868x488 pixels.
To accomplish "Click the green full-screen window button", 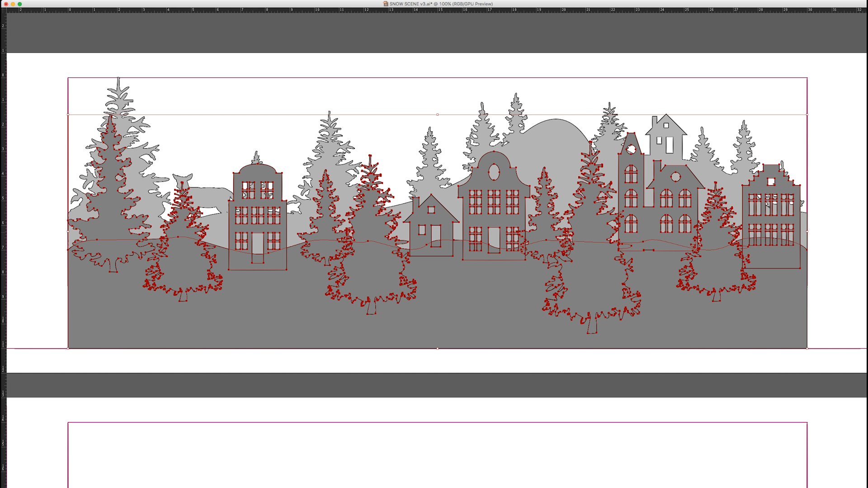I will (x=19, y=4).
